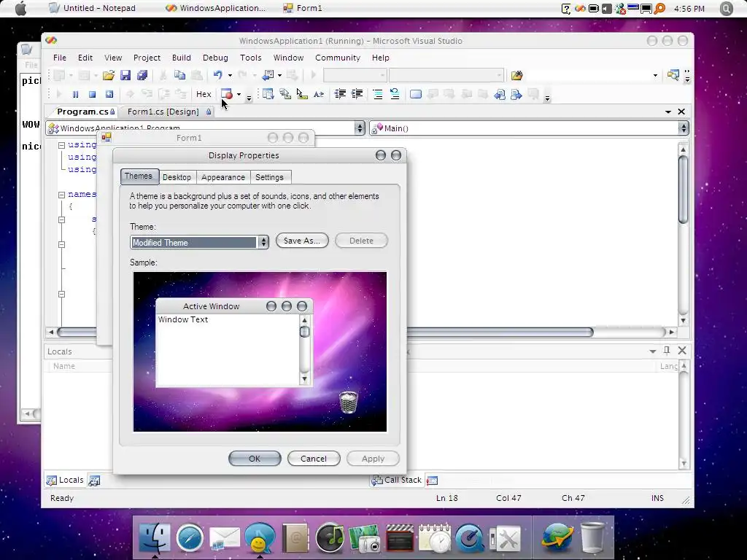Toggle Hex display in the debug toolbar
The image size is (747, 560).
(204, 94)
